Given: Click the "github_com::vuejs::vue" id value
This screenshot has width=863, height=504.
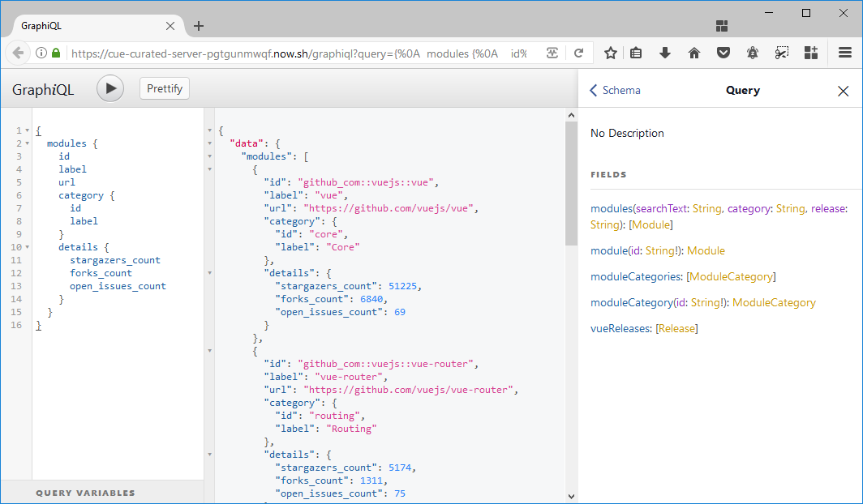Looking at the screenshot, I should [x=366, y=182].
